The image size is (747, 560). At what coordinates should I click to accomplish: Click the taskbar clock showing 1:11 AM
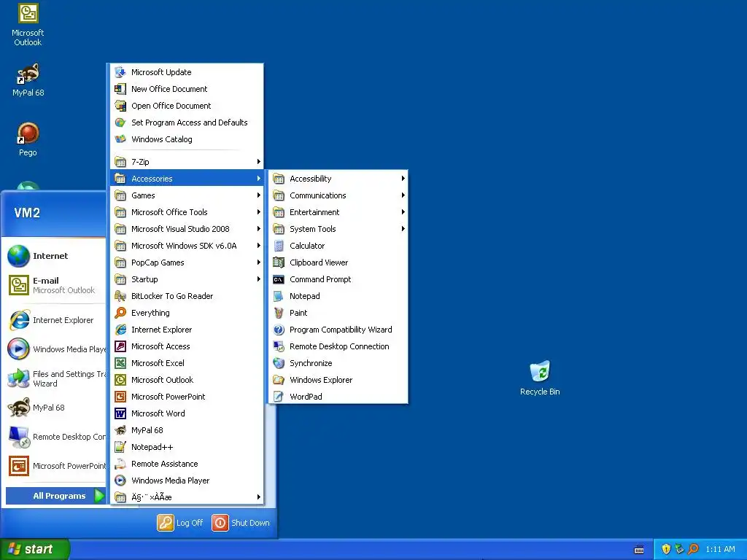click(x=720, y=549)
